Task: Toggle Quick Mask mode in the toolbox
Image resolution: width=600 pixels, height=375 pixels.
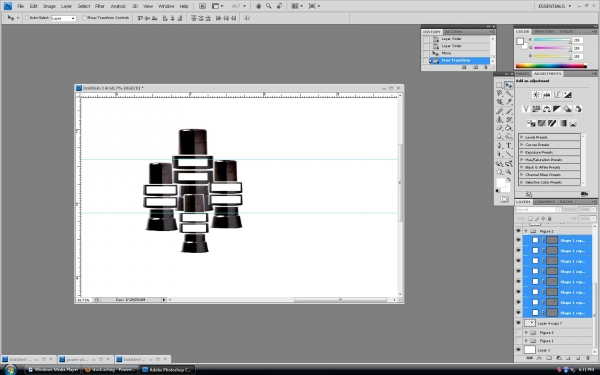Action: (504, 199)
